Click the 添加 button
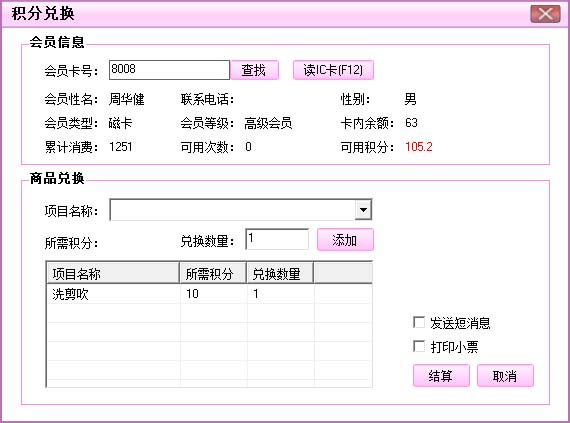This screenshot has height=423, width=570. pos(345,240)
